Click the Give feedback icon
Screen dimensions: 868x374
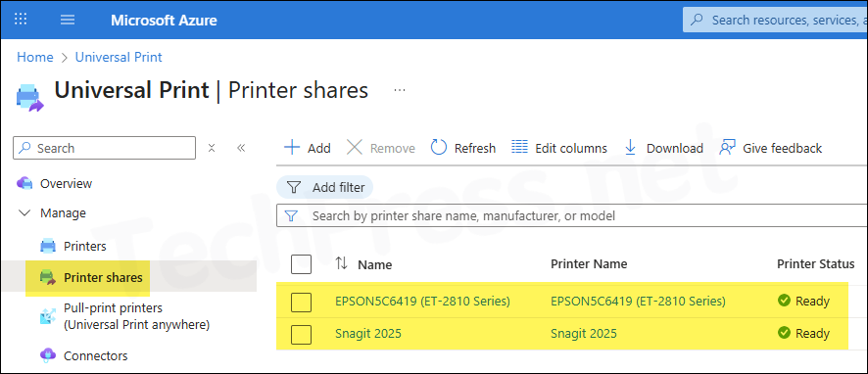tap(727, 148)
